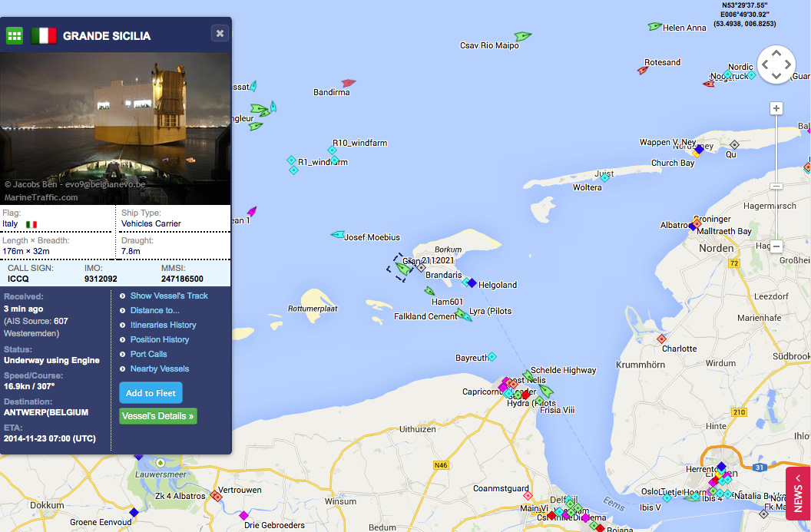Open the Distance to... link
The image size is (811, 532).
[x=154, y=310]
